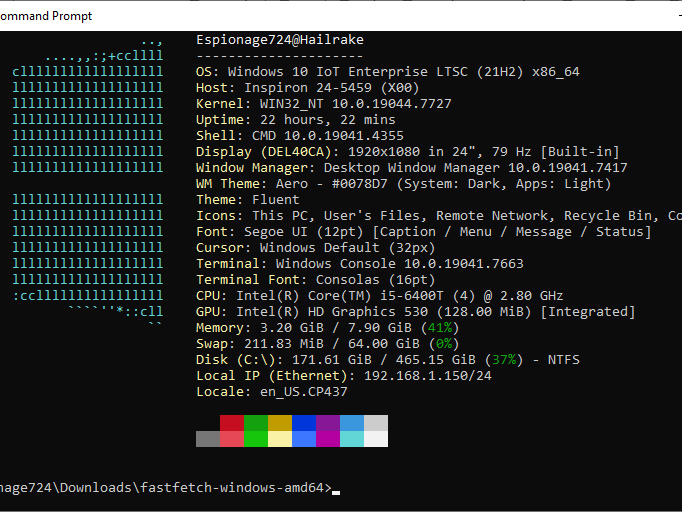Image resolution: width=682 pixels, height=512 pixels.
Task: Click the red color block in palette
Action: click(232, 423)
